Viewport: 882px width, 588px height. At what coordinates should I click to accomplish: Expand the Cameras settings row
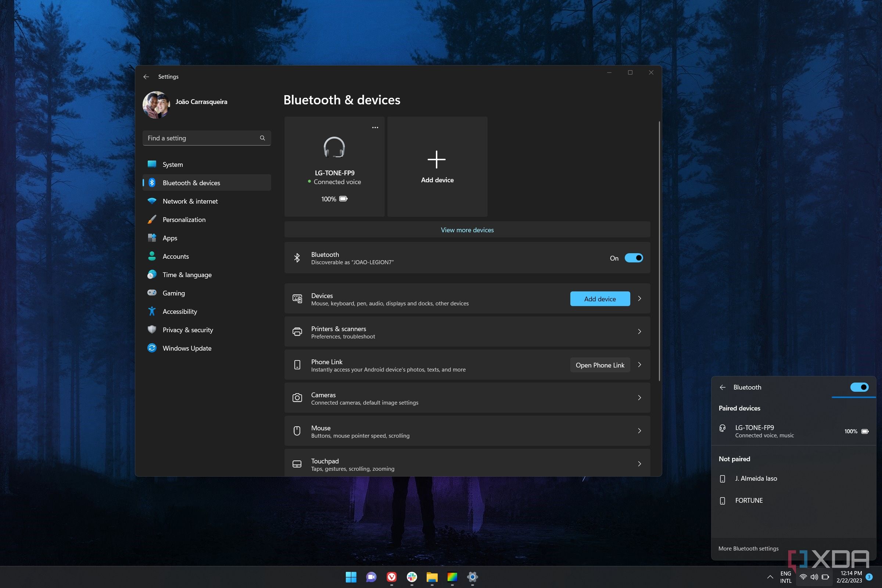[x=639, y=398]
